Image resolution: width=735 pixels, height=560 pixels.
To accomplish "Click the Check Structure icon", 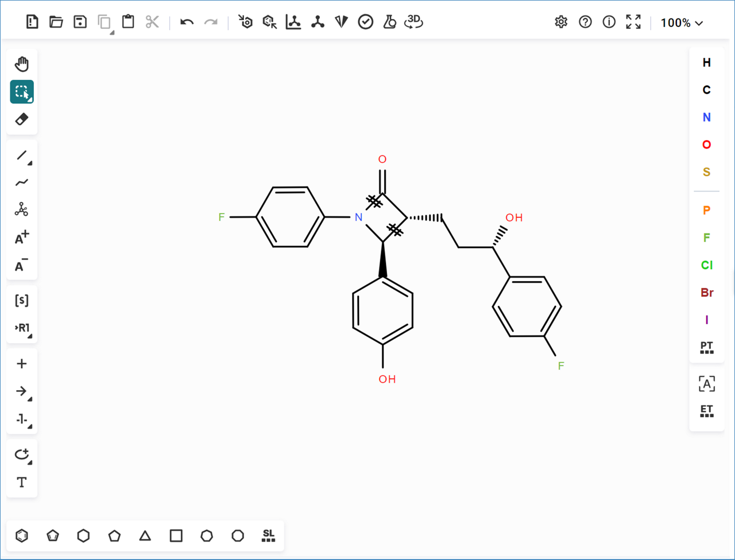I will tap(366, 22).
